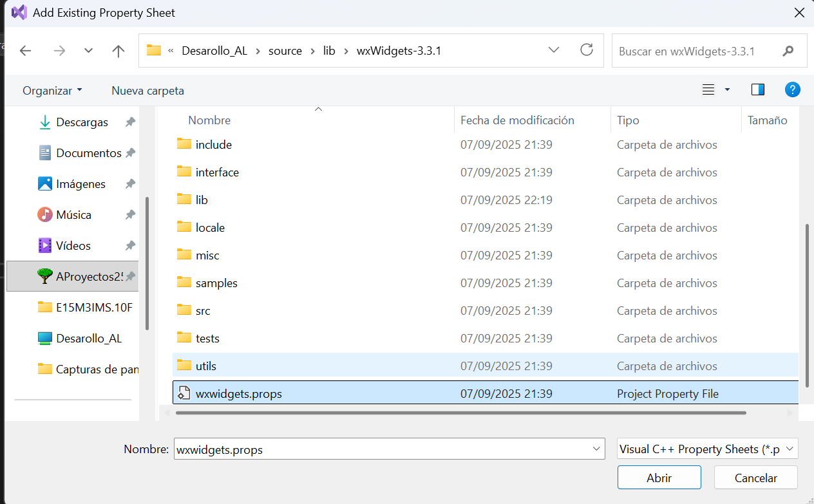This screenshot has height=504, width=814.
Task: Sort by the Tamaño column header
Action: click(x=768, y=120)
